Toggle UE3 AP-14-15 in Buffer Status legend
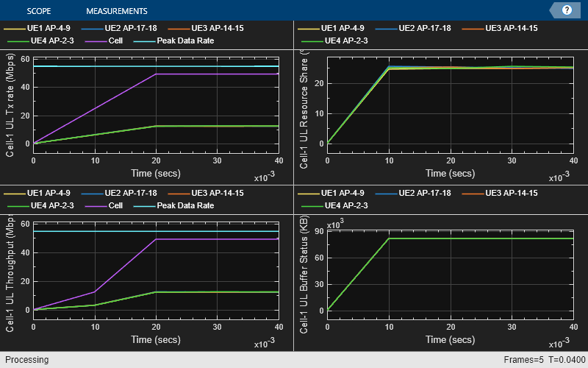This screenshot has height=368, width=588. coord(500,193)
